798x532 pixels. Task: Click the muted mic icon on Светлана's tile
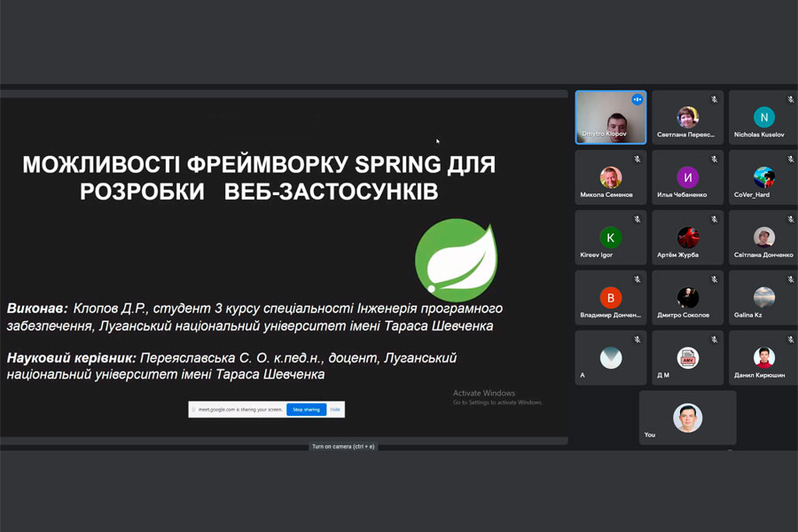coord(715,99)
